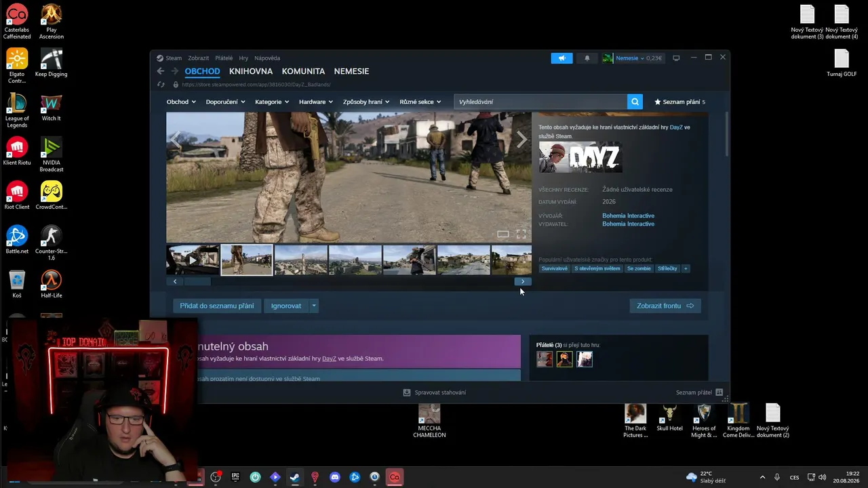
Task: Click the Ignorovat button
Action: pyautogui.click(x=286, y=306)
